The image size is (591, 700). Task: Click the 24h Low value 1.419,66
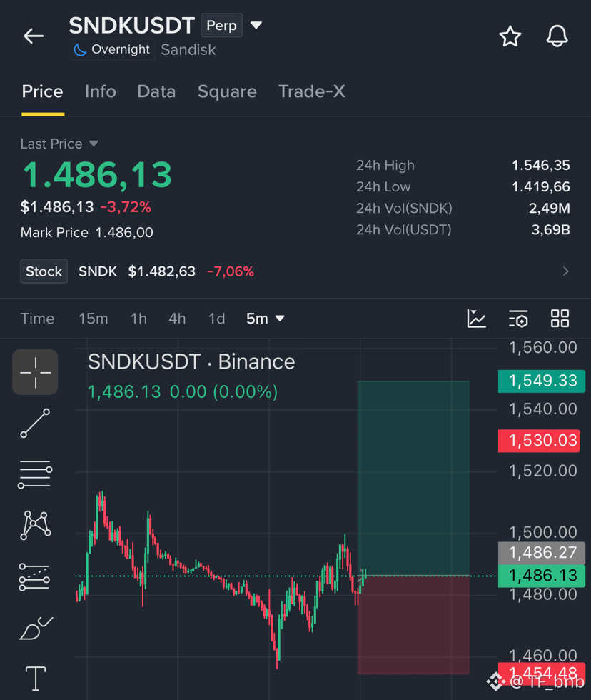pyautogui.click(x=540, y=186)
